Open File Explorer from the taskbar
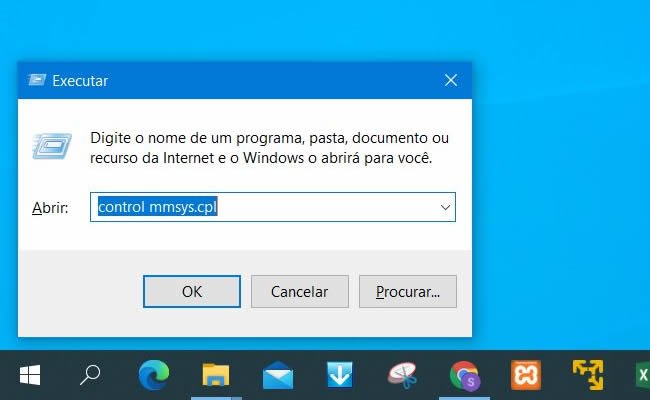 point(216,375)
